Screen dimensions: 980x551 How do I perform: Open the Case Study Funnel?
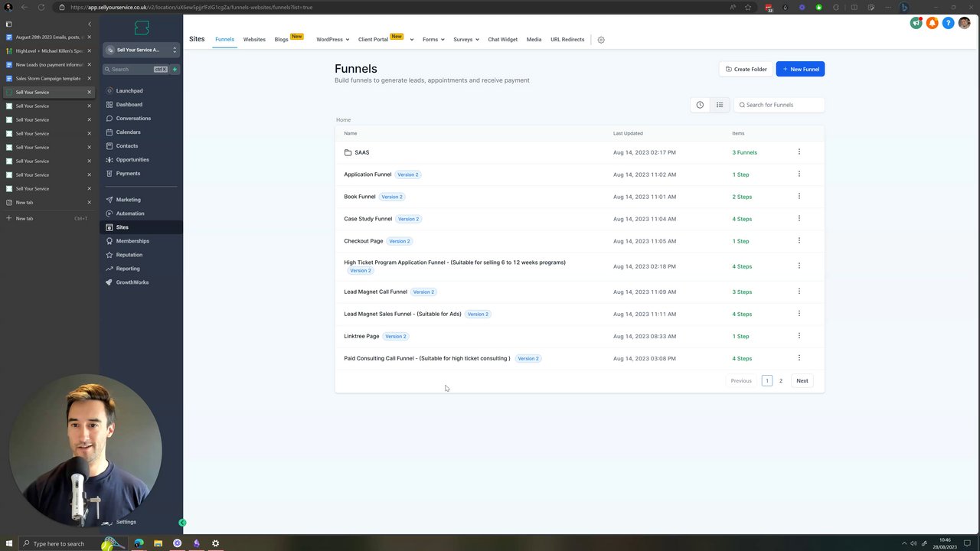click(x=367, y=219)
